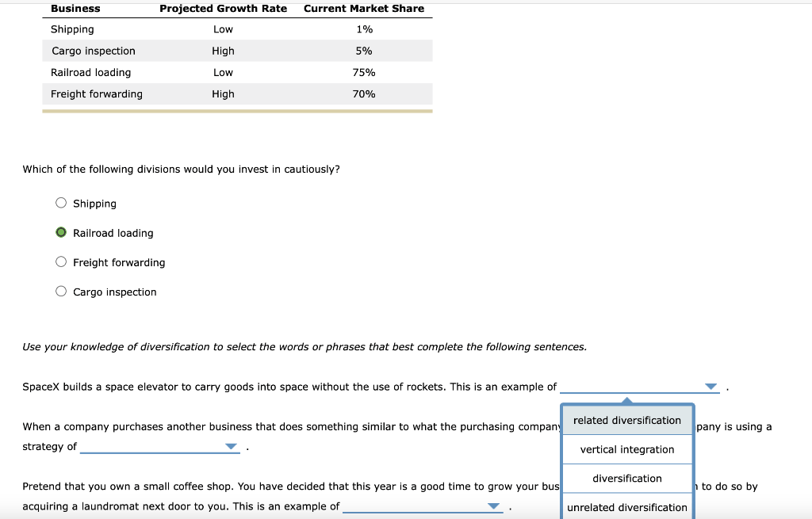Click the Current Market Share column header
Screen dimensions: 812x519
pos(364,8)
